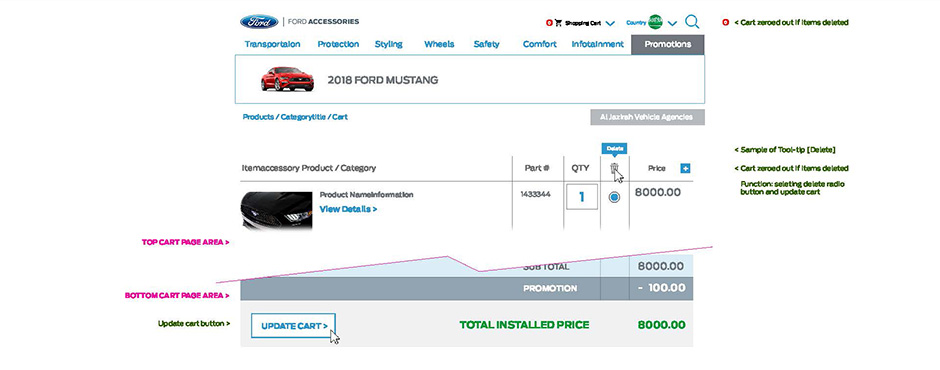
Task: Click the QTY column header
Action: click(580, 169)
